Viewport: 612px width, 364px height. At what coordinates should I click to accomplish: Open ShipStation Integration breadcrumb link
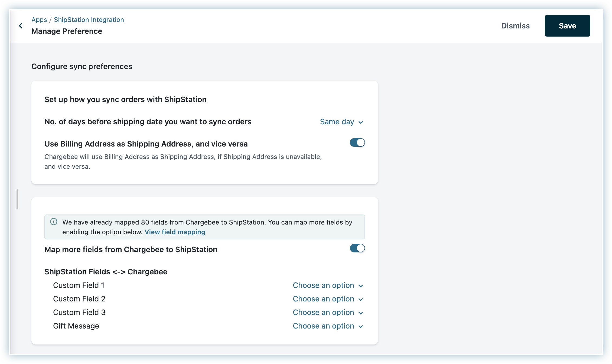89,20
